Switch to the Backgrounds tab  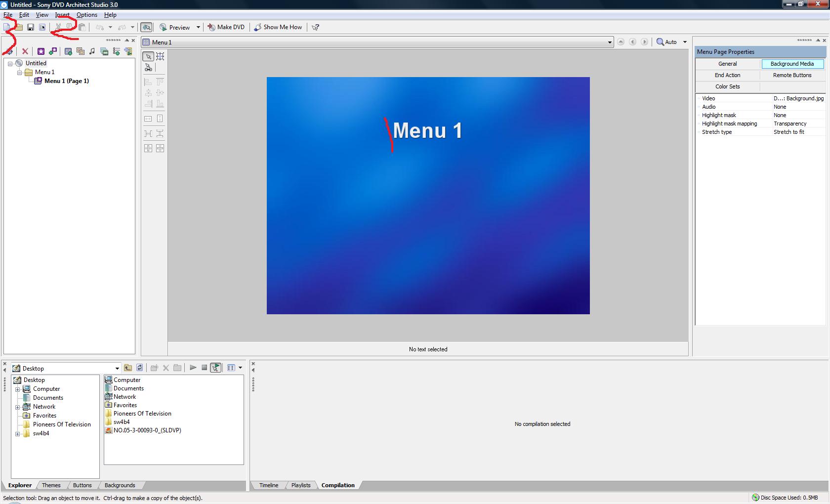pyautogui.click(x=120, y=485)
